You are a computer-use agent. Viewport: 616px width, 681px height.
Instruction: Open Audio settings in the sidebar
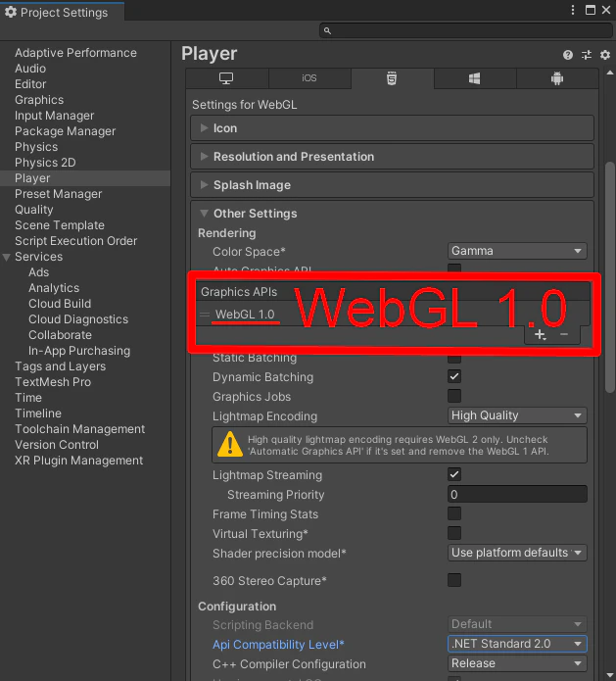[x=30, y=69]
